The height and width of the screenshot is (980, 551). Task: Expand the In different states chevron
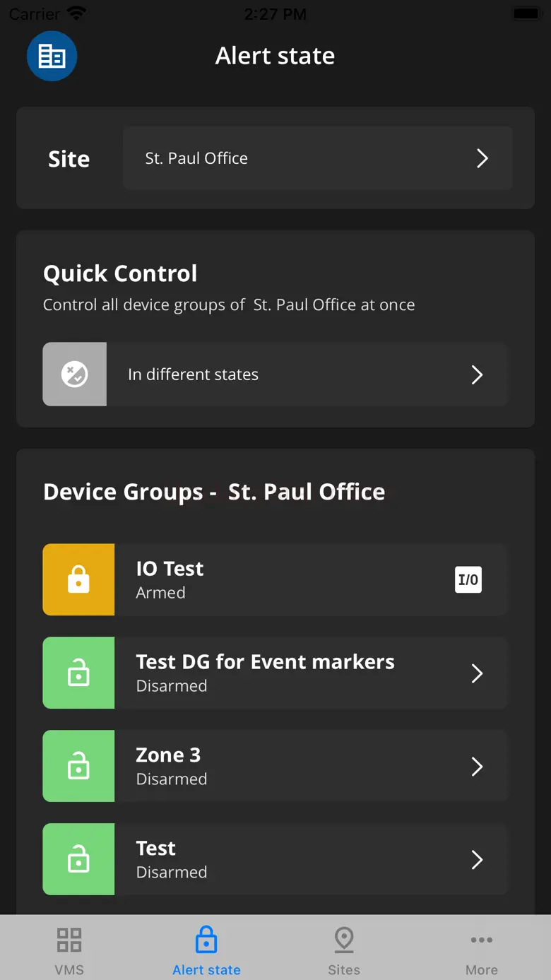click(478, 374)
